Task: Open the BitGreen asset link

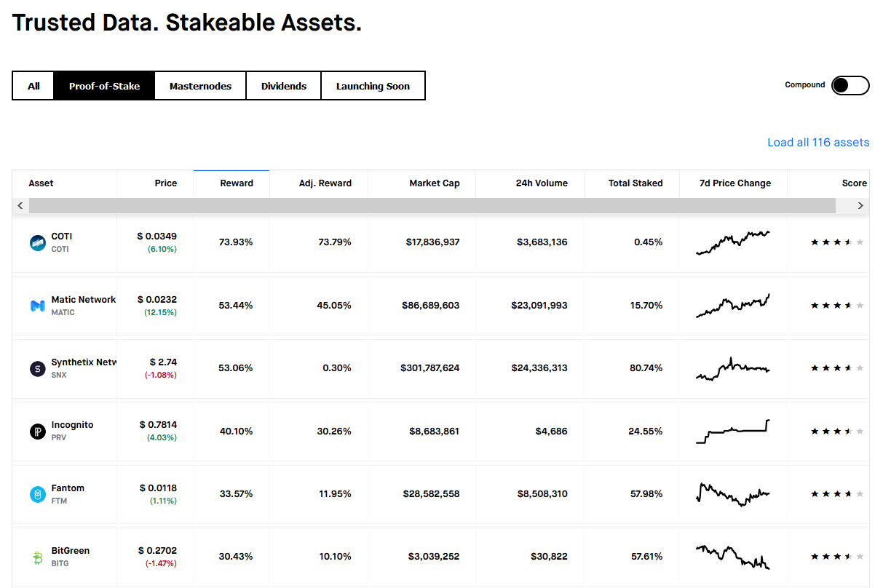Action: (71, 551)
